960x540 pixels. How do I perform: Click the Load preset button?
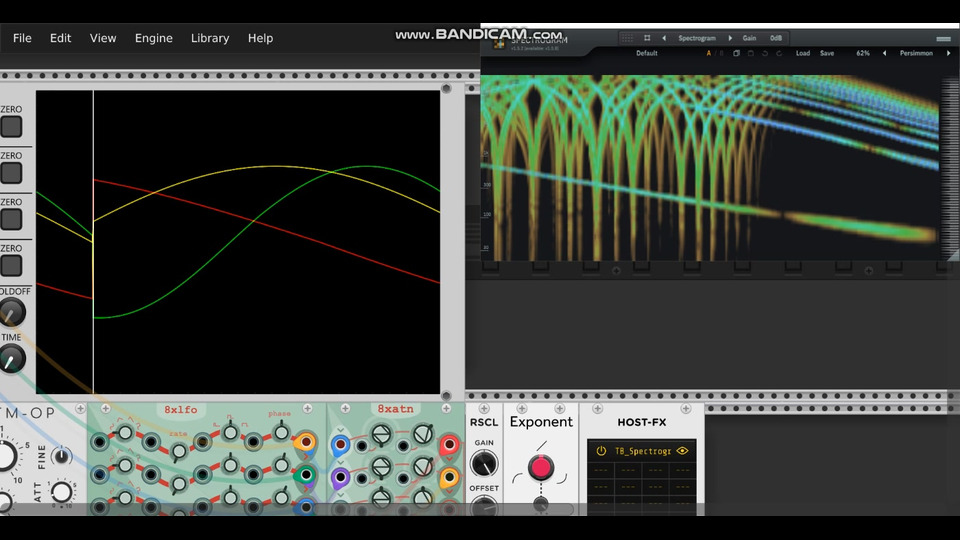pyautogui.click(x=803, y=53)
